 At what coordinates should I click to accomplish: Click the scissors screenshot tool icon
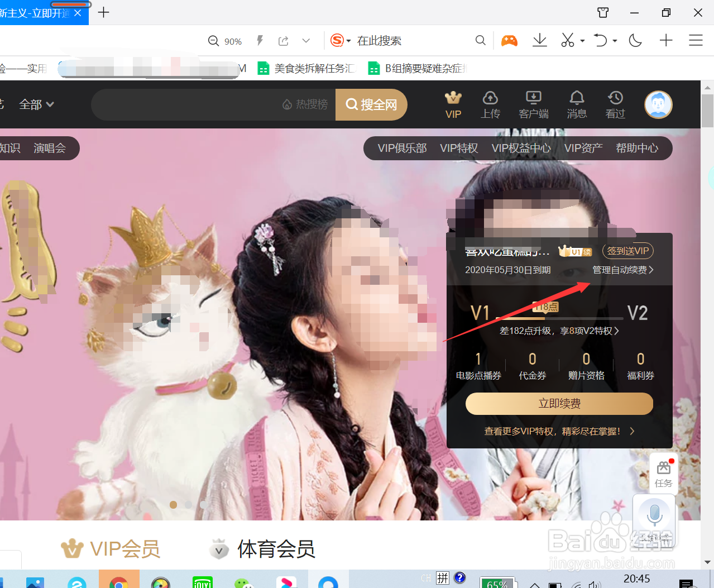click(x=568, y=40)
